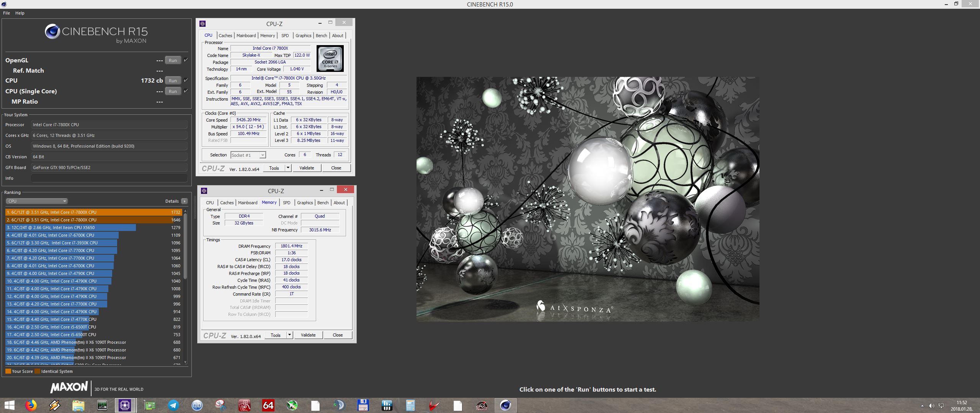Open Telegram from the taskbar
The image size is (980, 413).
pos(173,405)
